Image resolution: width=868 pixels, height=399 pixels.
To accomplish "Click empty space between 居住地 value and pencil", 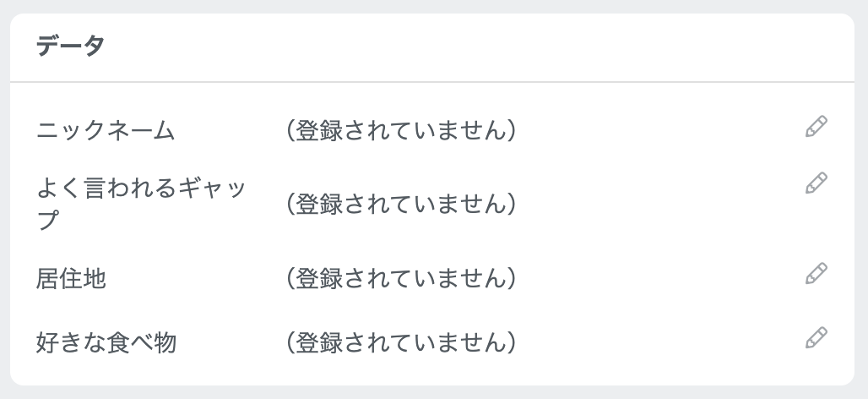I will pyautogui.click(x=659, y=278).
